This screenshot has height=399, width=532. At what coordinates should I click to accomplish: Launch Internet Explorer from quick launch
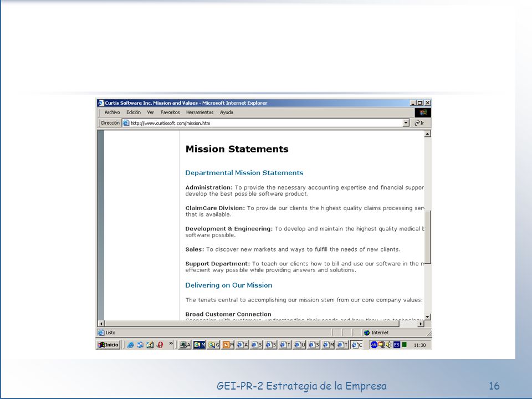[130, 345]
